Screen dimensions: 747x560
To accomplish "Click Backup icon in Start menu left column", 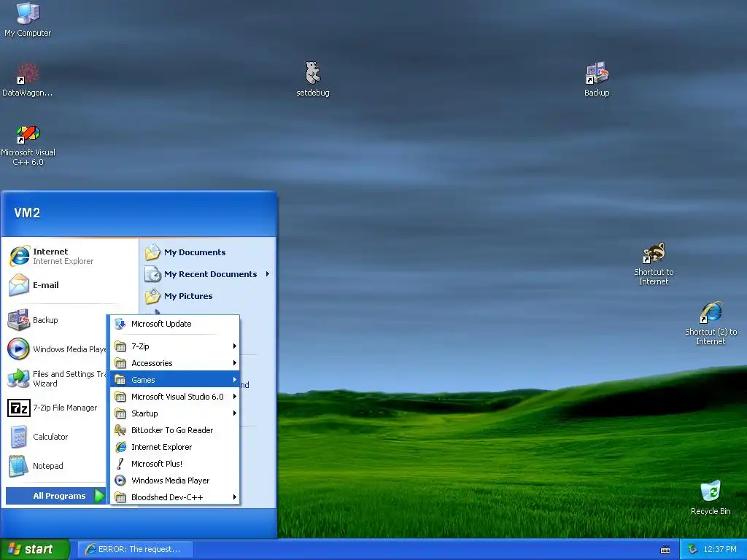I will (x=18, y=319).
